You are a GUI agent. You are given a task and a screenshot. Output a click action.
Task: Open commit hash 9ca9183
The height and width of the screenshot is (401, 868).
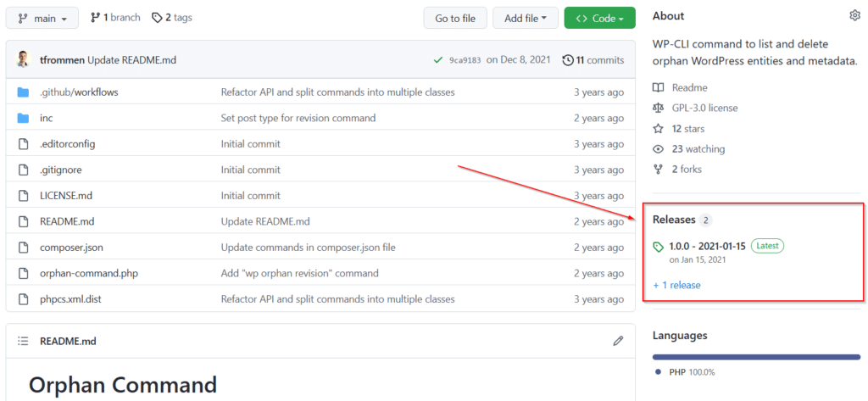tap(465, 60)
